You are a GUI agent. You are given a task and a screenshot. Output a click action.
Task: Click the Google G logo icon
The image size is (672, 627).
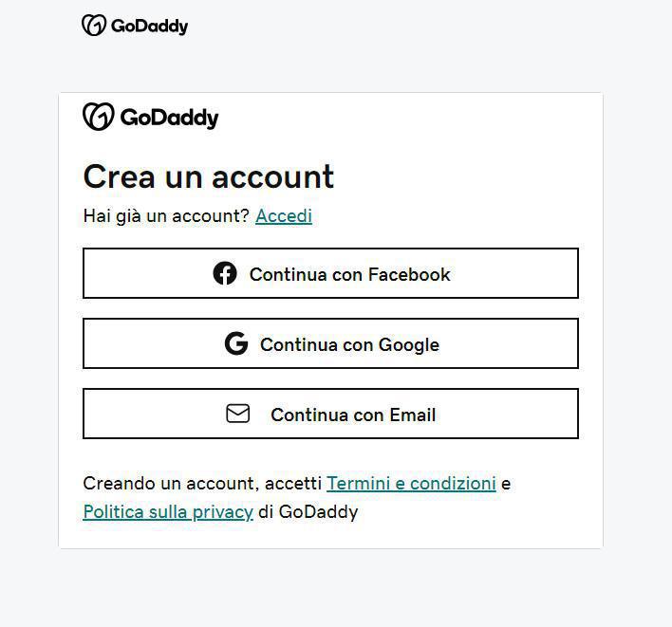tap(236, 343)
